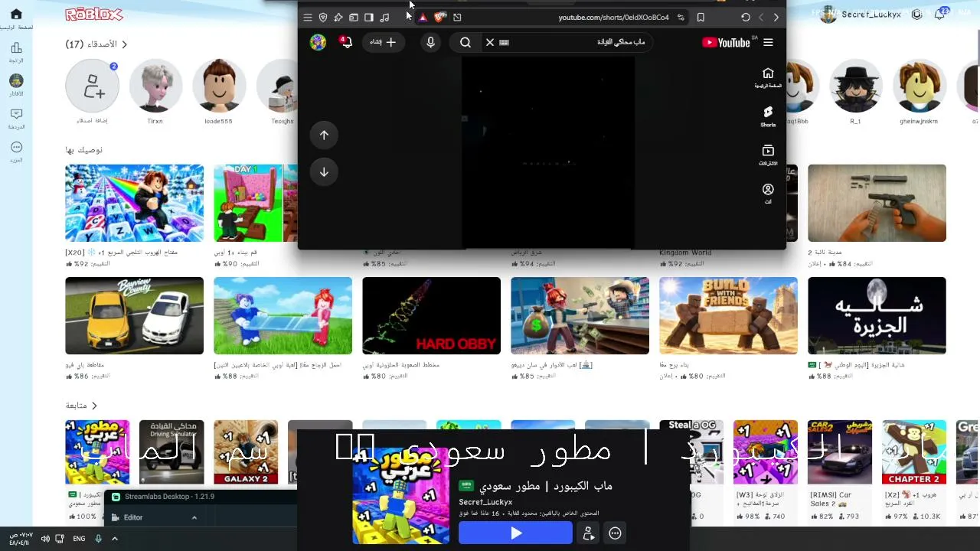Open friend R_1 avatar
The image size is (980, 551).
[x=855, y=86]
